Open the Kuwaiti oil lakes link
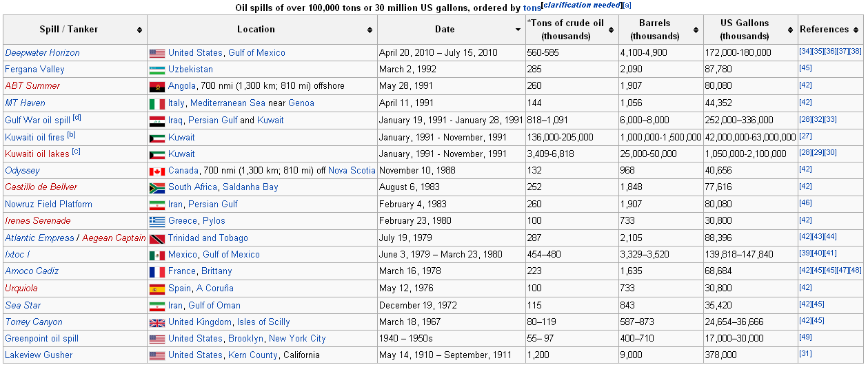 click(x=37, y=154)
